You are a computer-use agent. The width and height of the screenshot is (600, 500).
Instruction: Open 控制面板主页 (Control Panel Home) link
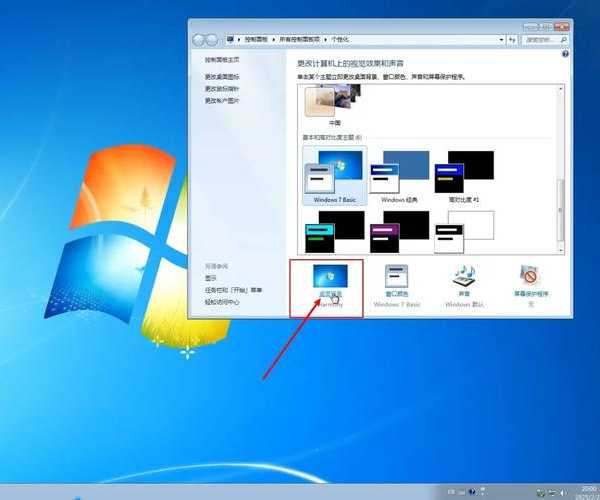(223, 62)
